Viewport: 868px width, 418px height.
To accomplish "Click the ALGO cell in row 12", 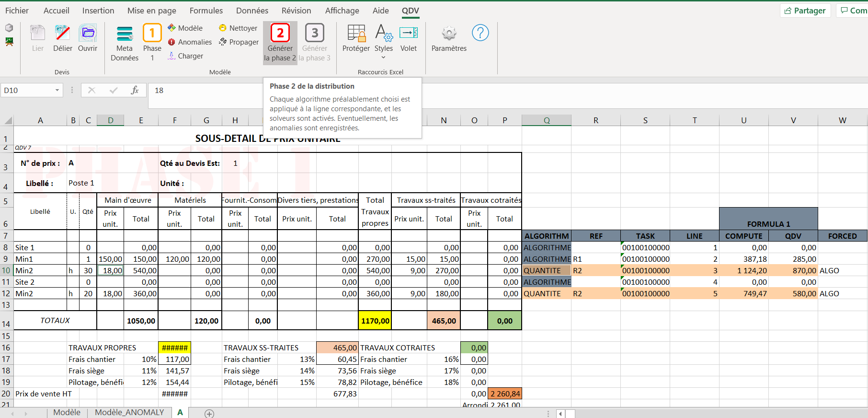I will coord(842,293).
